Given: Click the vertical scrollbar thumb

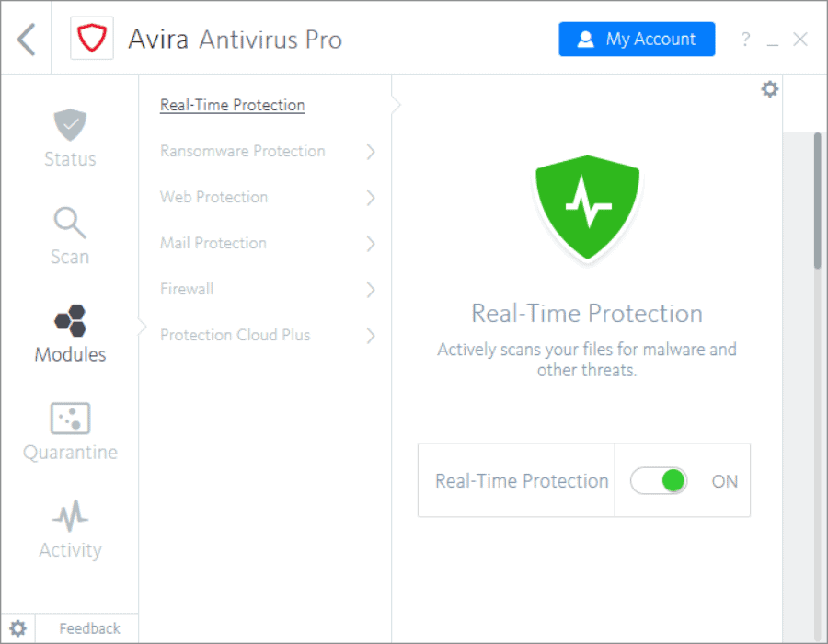Looking at the screenshot, I should tap(818, 201).
